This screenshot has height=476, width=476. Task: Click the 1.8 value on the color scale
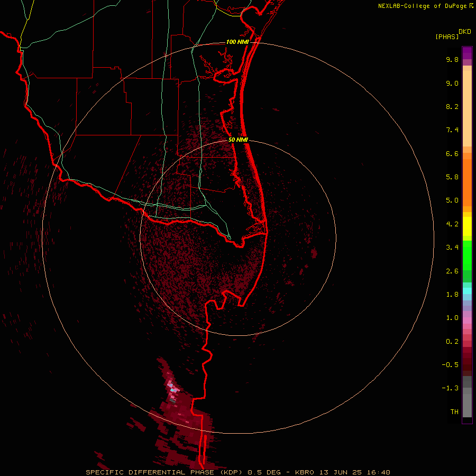452,295
